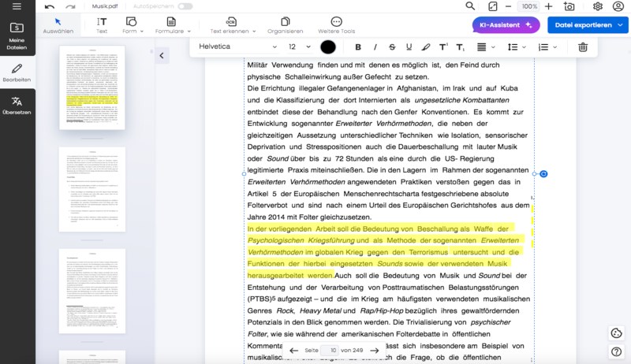Image resolution: width=631 pixels, height=364 pixels.
Task: Expand Text erkennen OCR dropdown
Action: pos(254,32)
